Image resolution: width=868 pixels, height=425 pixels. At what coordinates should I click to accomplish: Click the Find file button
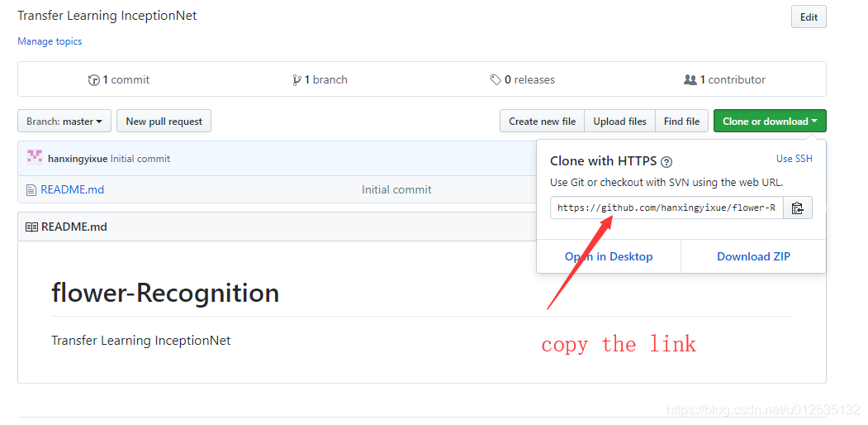(681, 121)
